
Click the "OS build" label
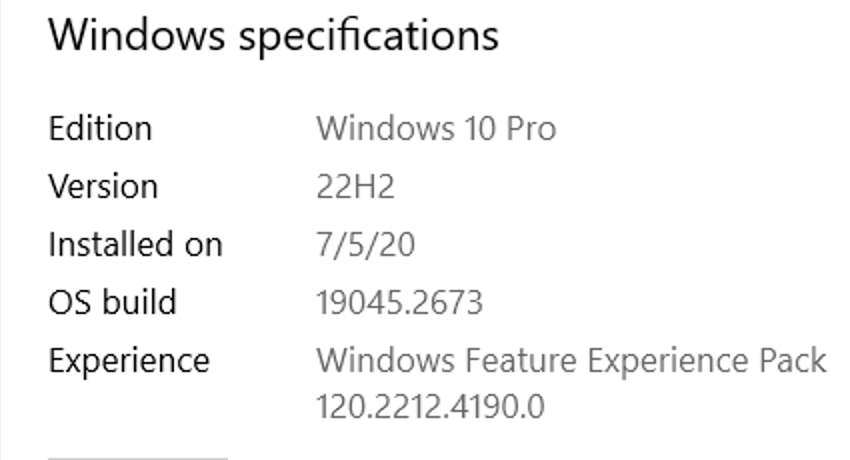tap(112, 302)
